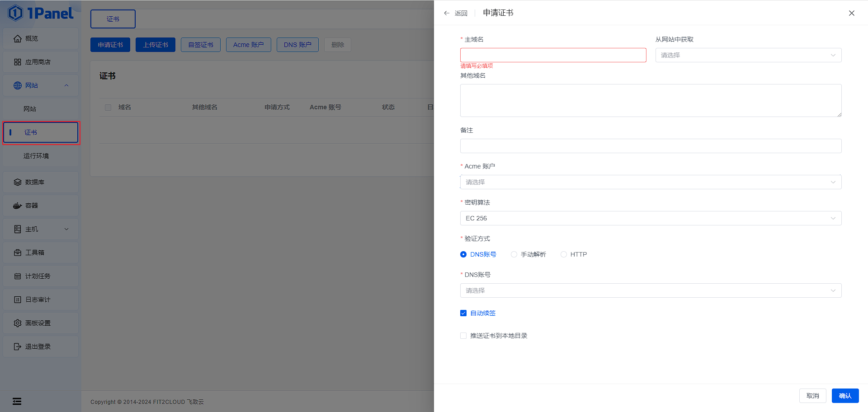
Task: Open 运行环境 in the sidebar menu
Action: 36,156
